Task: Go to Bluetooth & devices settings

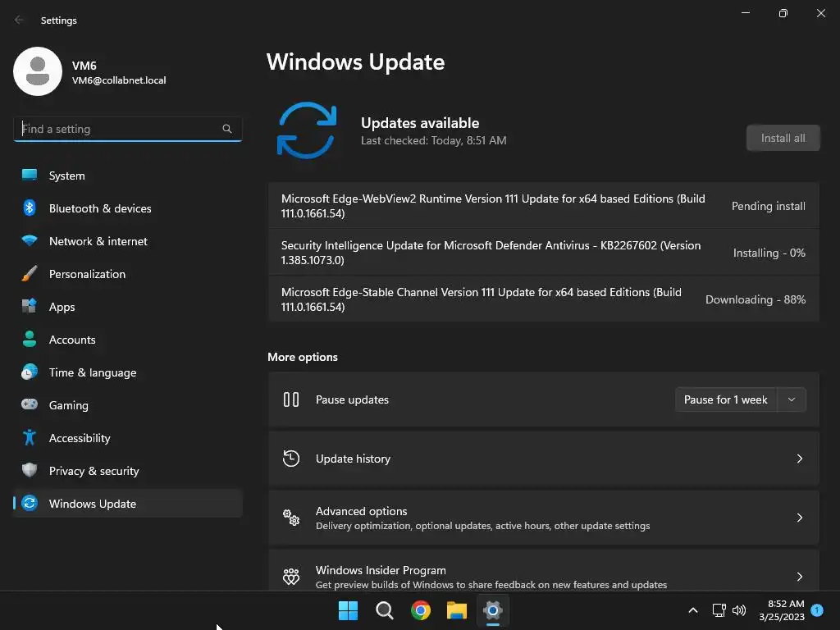Action: (x=127, y=208)
